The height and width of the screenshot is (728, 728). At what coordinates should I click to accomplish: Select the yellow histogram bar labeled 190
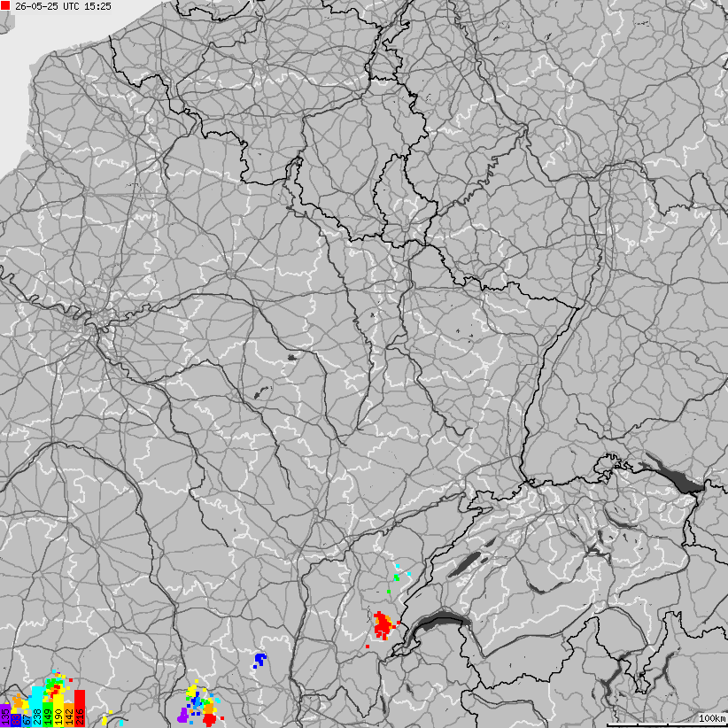click(58, 711)
